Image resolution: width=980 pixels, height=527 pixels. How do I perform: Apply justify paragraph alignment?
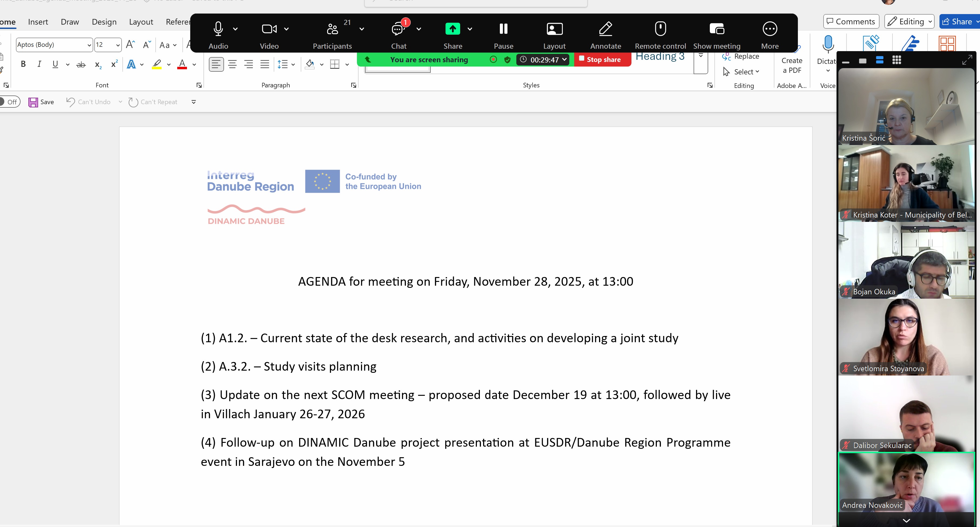click(x=265, y=64)
